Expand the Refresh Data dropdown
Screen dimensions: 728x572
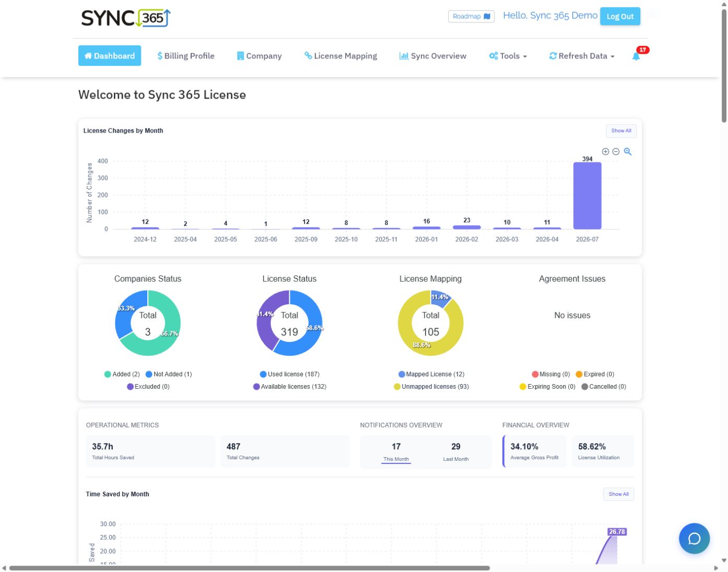pyautogui.click(x=581, y=56)
